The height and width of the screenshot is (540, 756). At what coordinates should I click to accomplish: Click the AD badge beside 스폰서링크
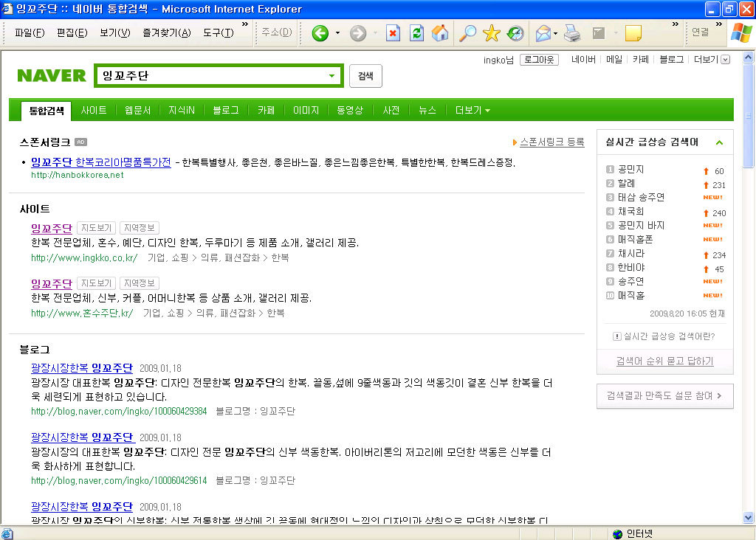click(81, 142)
